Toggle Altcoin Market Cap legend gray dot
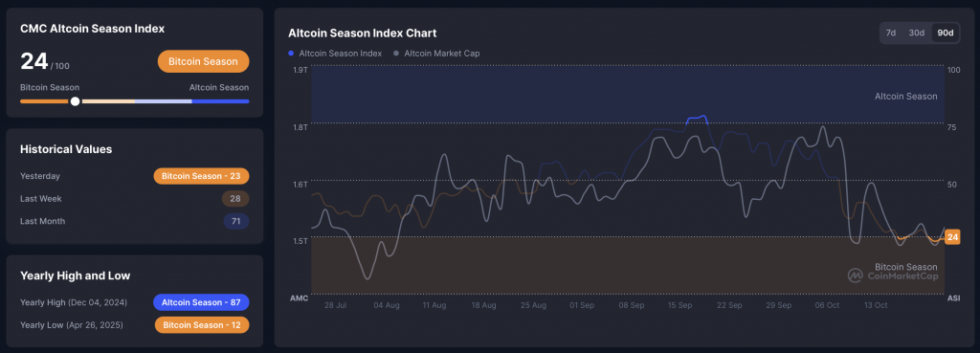This screenshot has width=980, height=353. click(396, 54)
